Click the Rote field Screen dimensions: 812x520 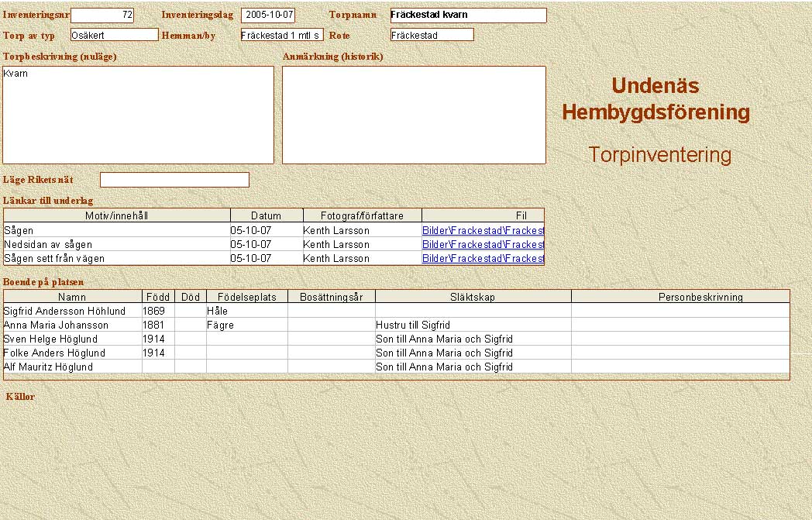[x=432, y=35]
